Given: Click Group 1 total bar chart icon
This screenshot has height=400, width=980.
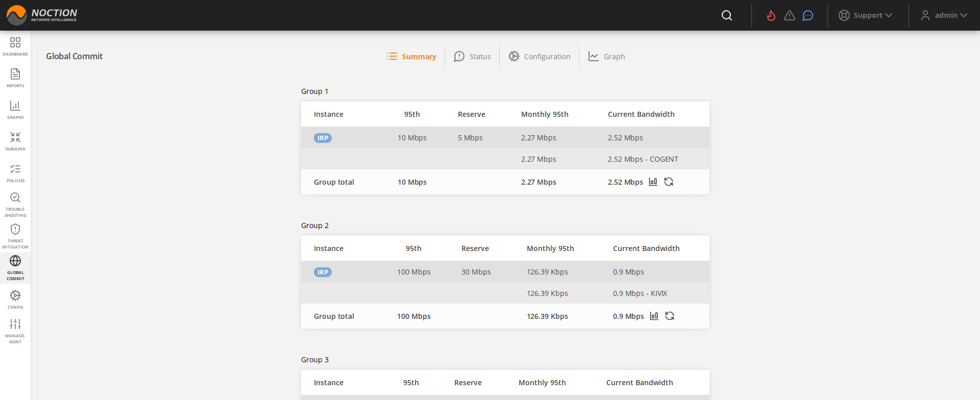Looking at the screenshot, I should [x=653, y=182].
